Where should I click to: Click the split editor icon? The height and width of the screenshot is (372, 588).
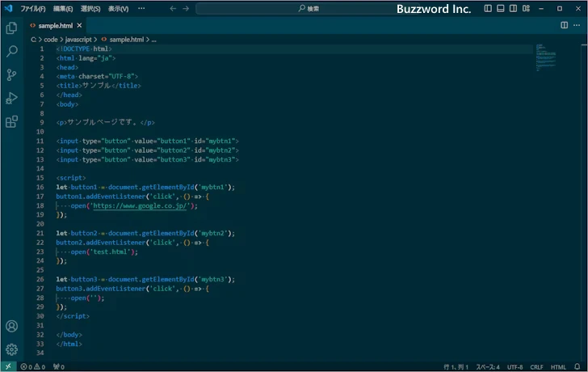565,25
